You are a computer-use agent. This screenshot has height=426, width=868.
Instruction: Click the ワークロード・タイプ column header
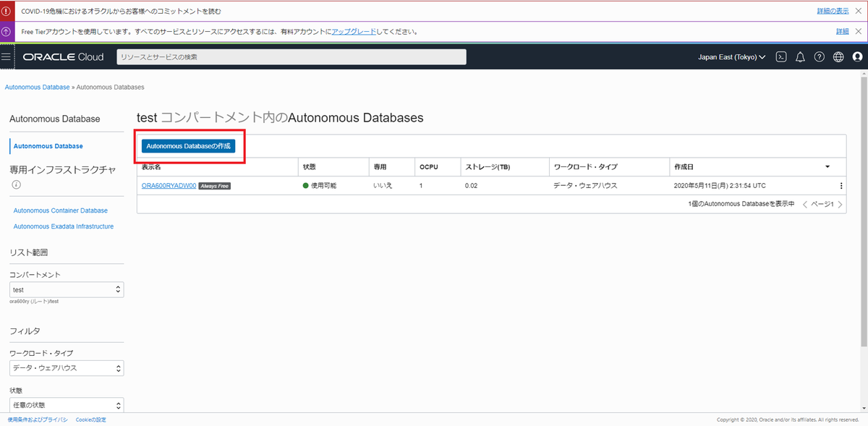[586, 167]
